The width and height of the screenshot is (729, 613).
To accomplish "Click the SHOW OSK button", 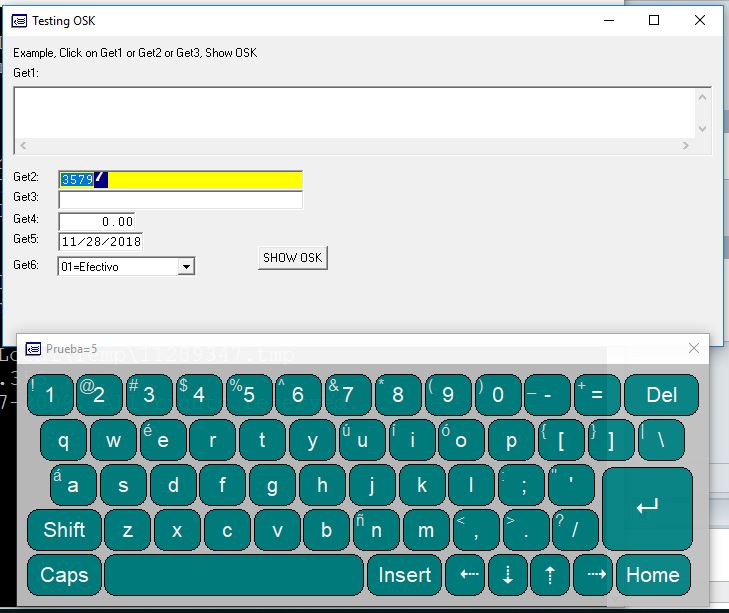I will 292,258.
